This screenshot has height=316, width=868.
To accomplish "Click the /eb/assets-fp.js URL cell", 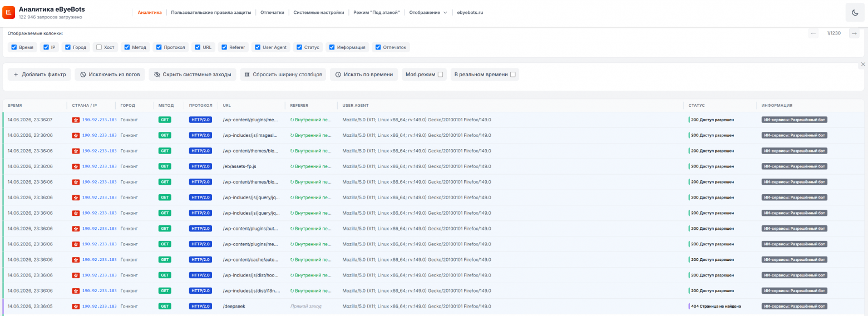I will click(239, 166).
